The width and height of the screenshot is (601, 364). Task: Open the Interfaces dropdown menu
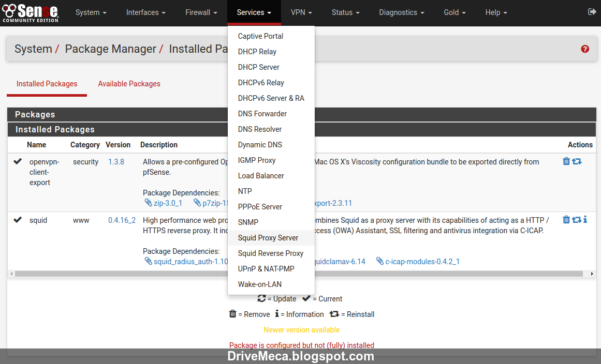pyautogui.click(x=146, y=12)
